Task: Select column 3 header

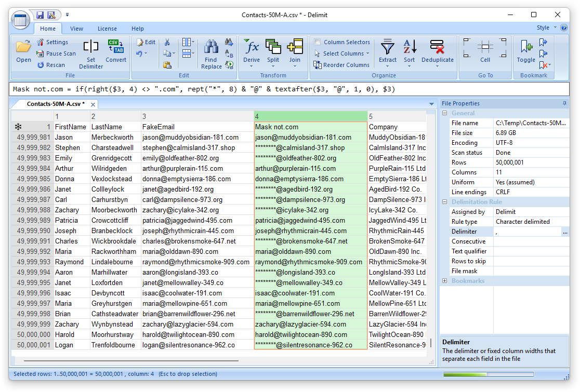Action: [197, 116]
